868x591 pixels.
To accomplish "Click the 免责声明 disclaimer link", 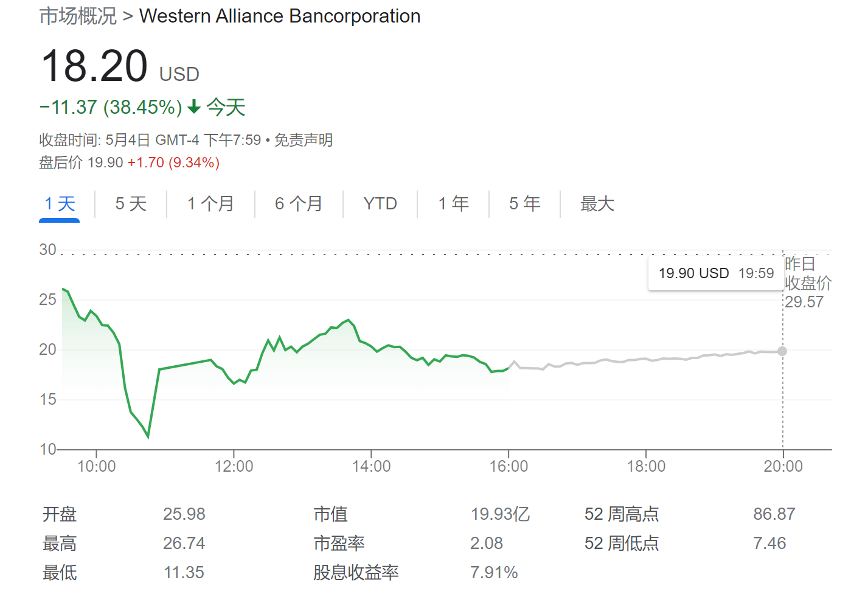I will tap(304, 141).
